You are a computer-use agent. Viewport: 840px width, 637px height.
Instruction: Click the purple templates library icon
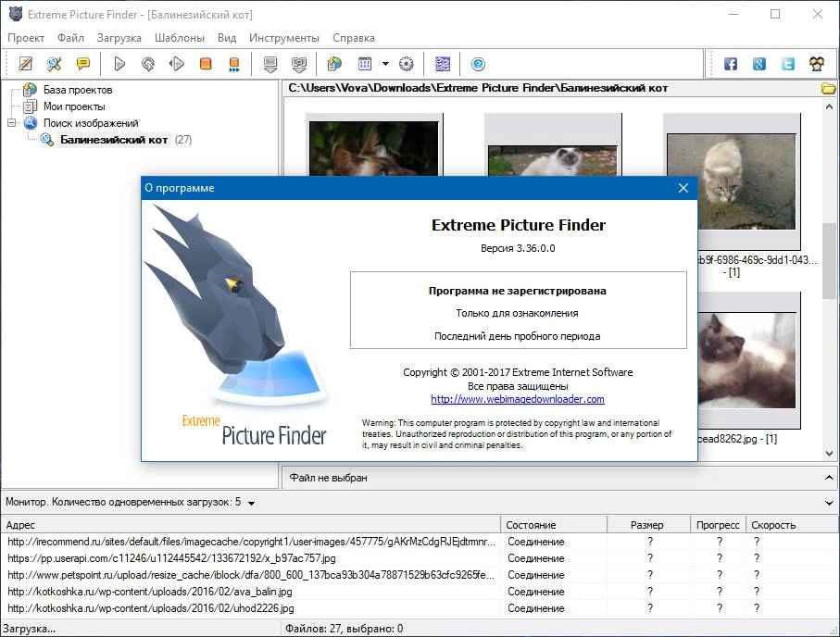click(x=443, y=64)
